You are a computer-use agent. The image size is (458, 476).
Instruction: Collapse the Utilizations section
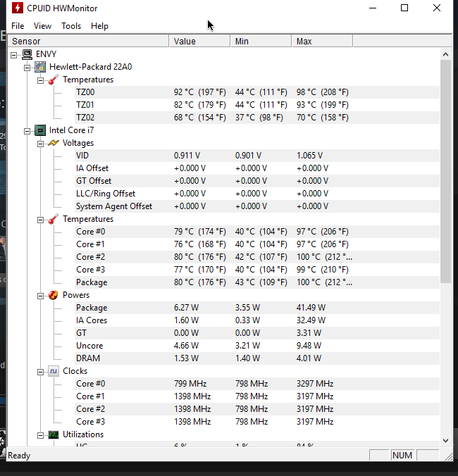[40, 436]
